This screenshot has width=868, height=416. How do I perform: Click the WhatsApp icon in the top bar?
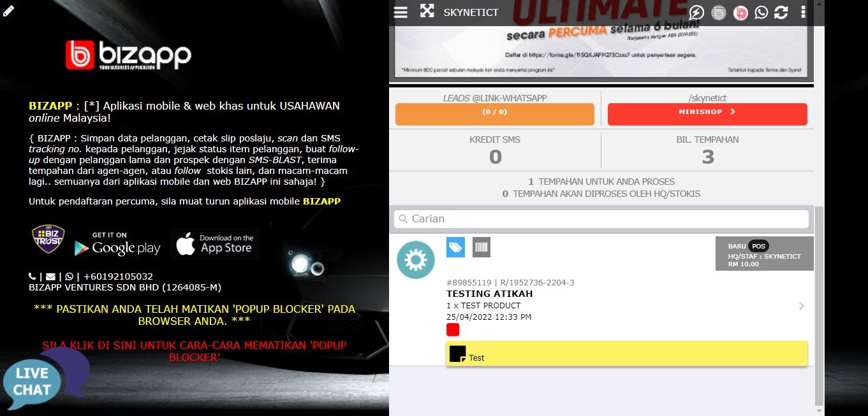click(x=760, y=12)
